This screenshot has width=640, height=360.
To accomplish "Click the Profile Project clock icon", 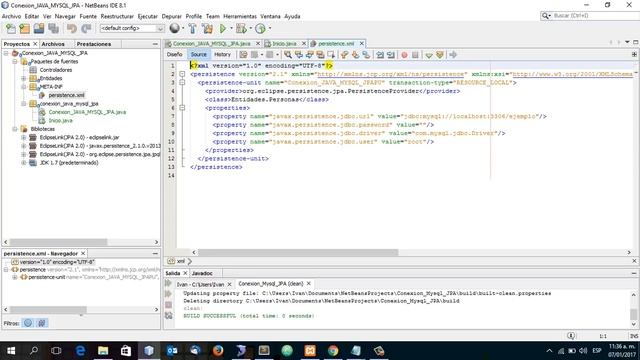I will (260, 28).
